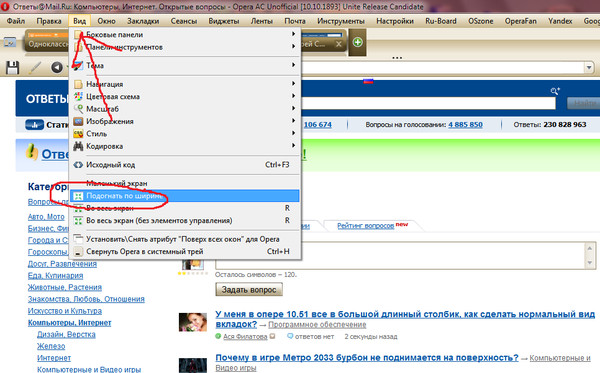Click the panel toggle icon left of tabs
This screenshot has height=373, width=600.
coord(10,42)
